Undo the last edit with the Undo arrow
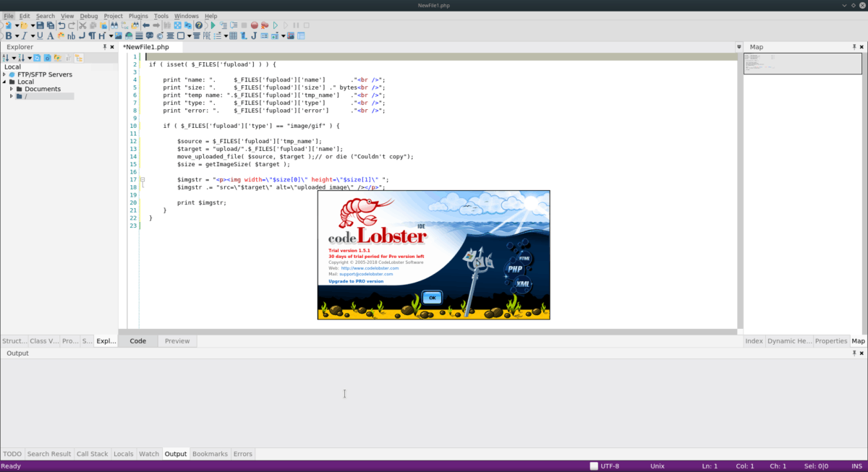868x472 pixels. point(60,25)
